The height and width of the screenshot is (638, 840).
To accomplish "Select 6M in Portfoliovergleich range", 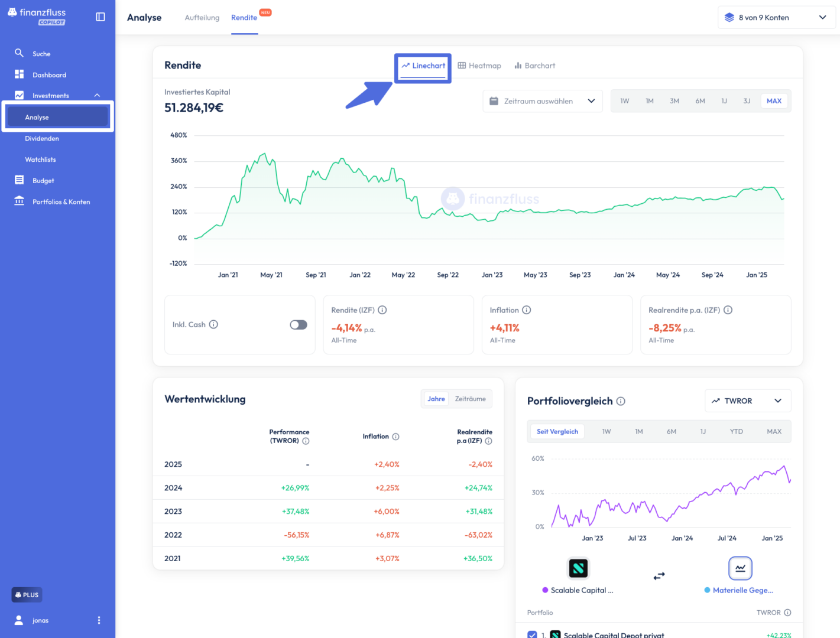I will click(672, 431).
